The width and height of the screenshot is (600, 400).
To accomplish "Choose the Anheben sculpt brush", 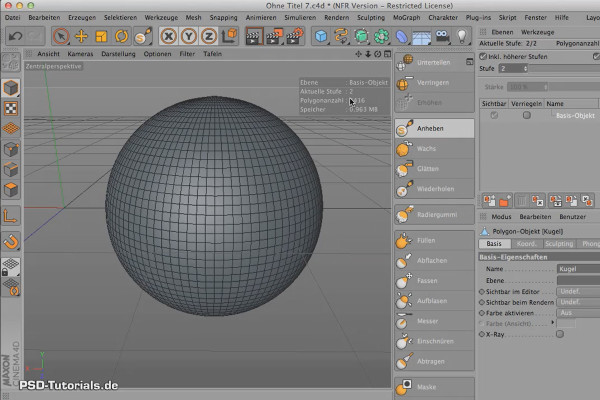I will coord(434,128).
